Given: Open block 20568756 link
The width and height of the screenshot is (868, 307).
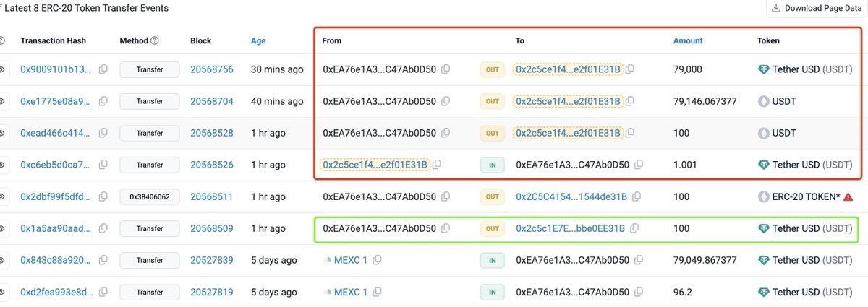Looking at the screenshot, I should pyautogui.click(x=212, y=69).
